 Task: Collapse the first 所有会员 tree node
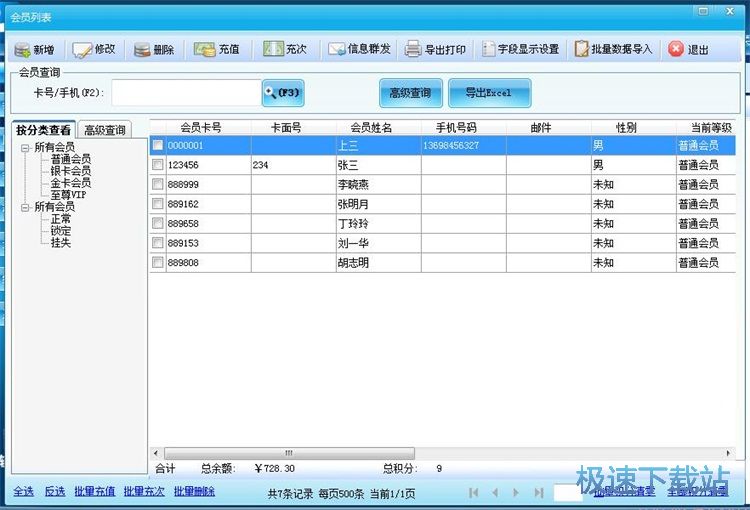[x=25, y=148]
